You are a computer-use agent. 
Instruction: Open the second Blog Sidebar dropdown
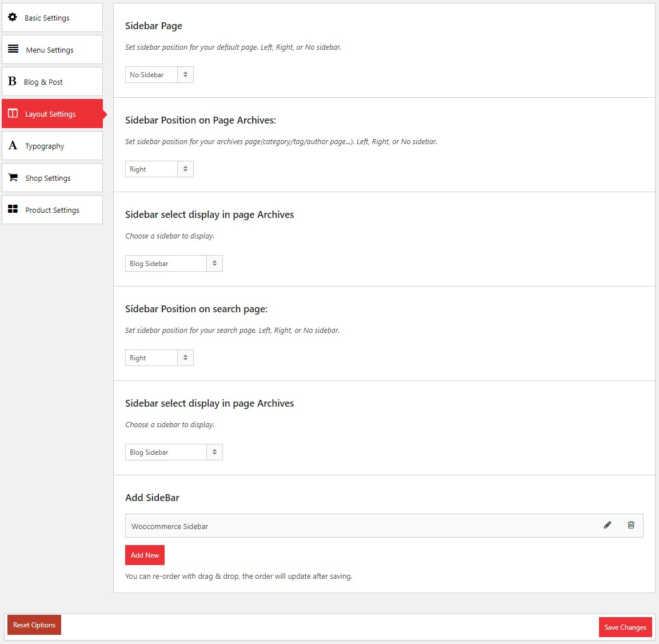[x=173, y=452]
